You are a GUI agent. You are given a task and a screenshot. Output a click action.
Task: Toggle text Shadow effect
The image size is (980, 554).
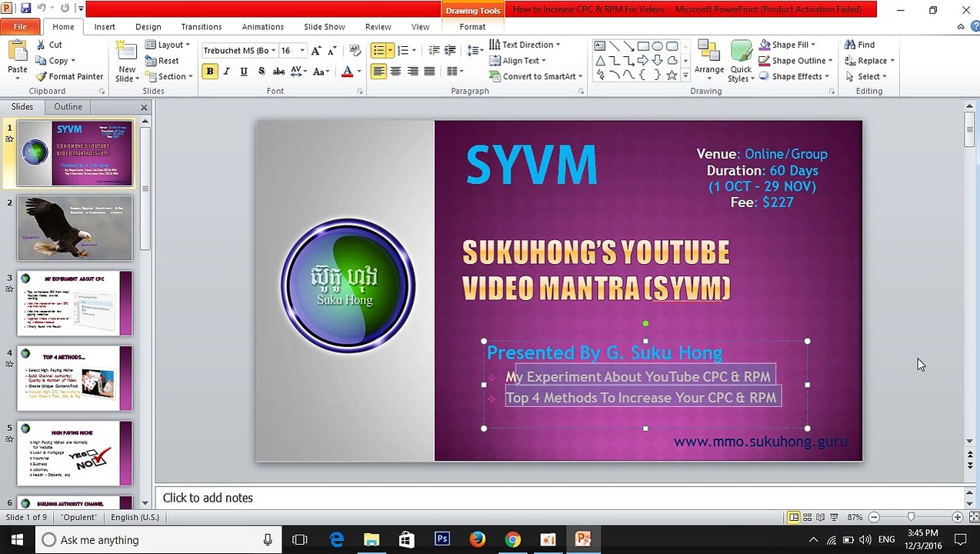click(261, 72)
